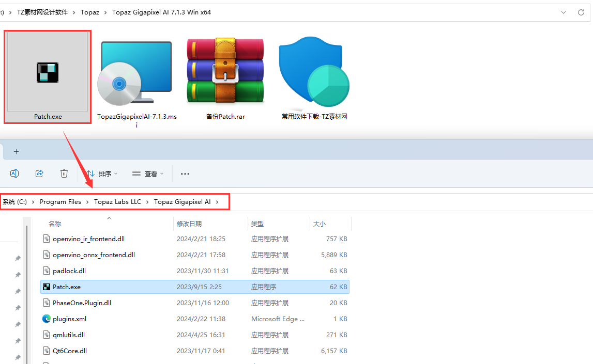
Task: Go to 系统 (C:) in the lower breadcrumb
Action: tap(15, 202)
